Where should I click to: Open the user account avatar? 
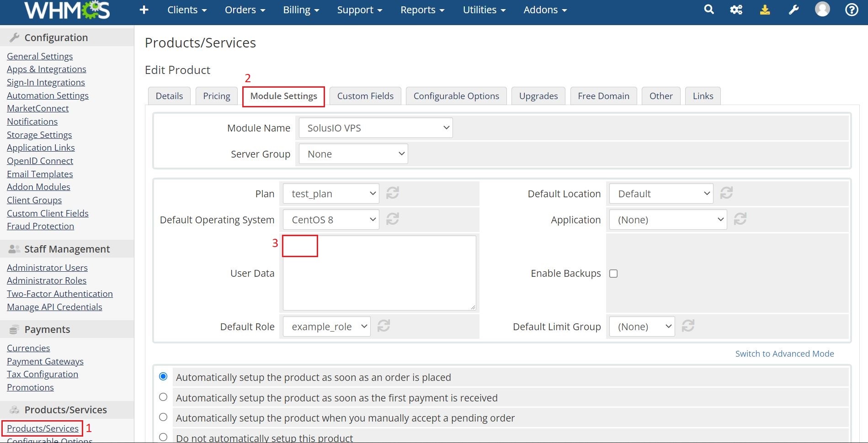tap(822, 9)
